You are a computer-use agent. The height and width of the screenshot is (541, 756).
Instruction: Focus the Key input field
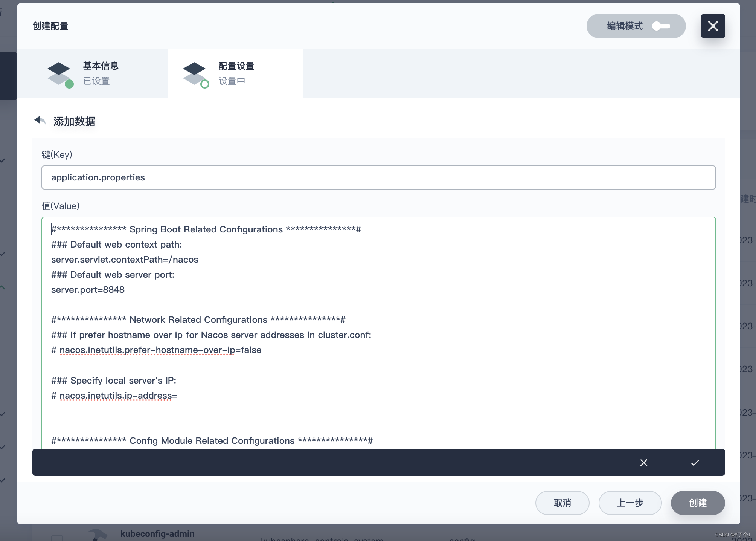(378, 177)
